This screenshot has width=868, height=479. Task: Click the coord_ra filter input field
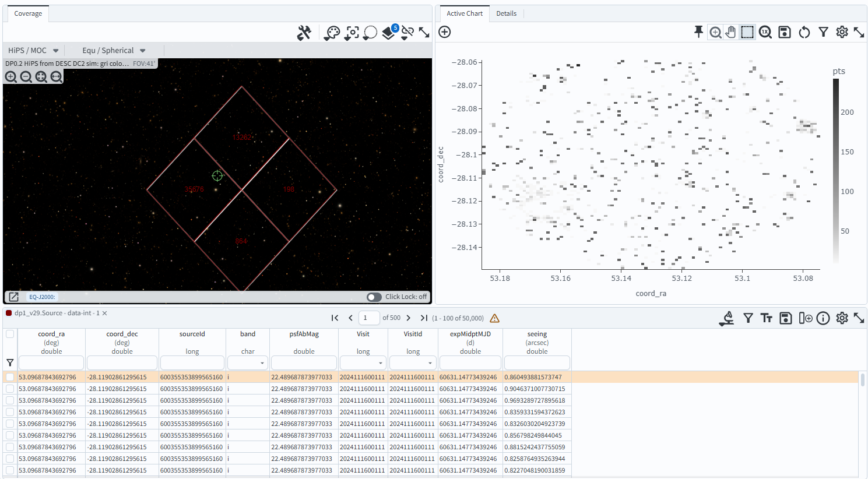pyautogui.click(x=51, y=363)
